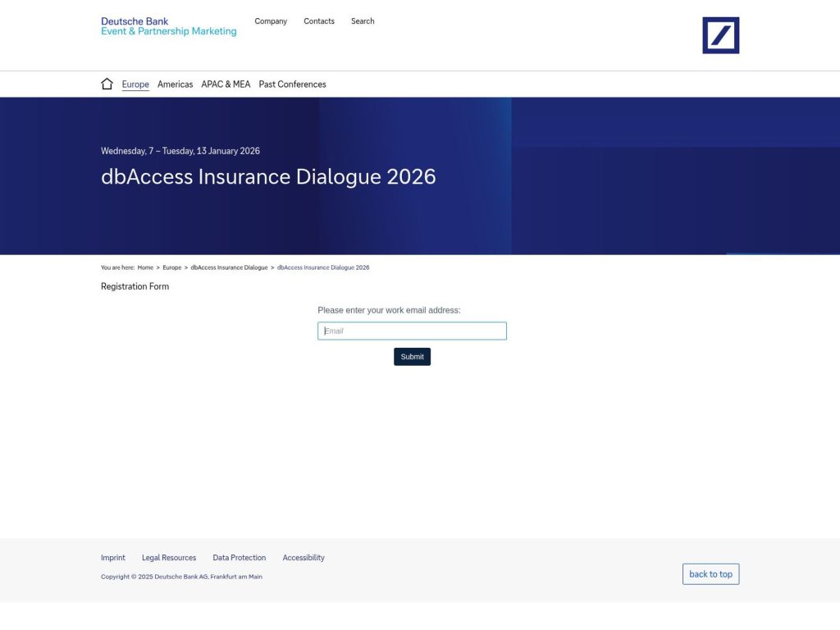Select the Search option in the header
The height and width of the screenshot is (630, 840).
[x=362, y=21]
